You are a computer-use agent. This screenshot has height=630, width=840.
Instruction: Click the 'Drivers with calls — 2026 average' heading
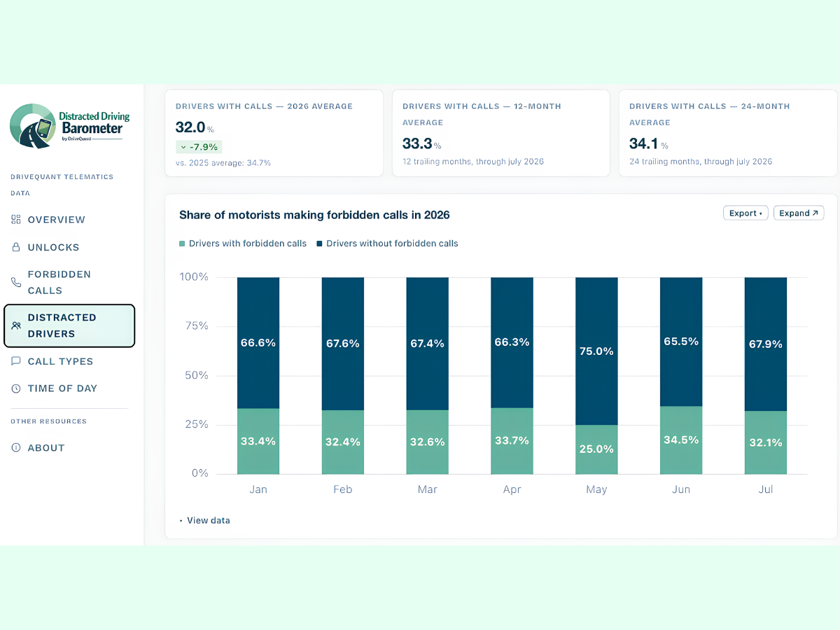(264, 106)
